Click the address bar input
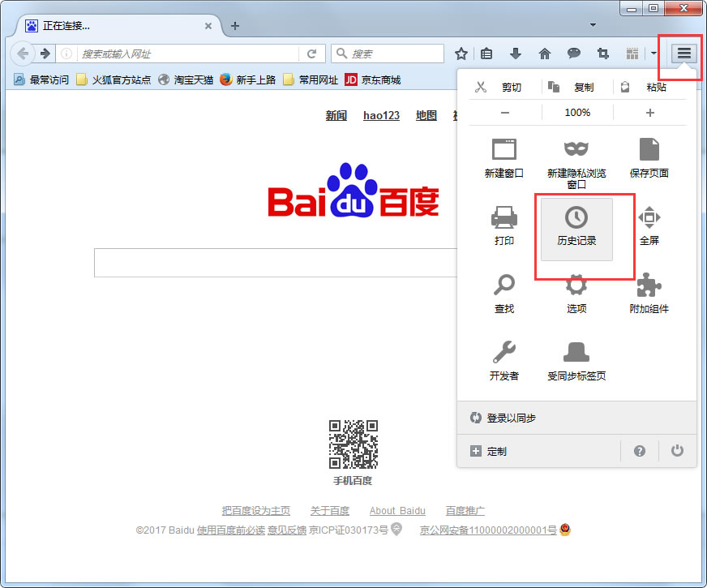The image size is (707, 588). pos(187,54)
